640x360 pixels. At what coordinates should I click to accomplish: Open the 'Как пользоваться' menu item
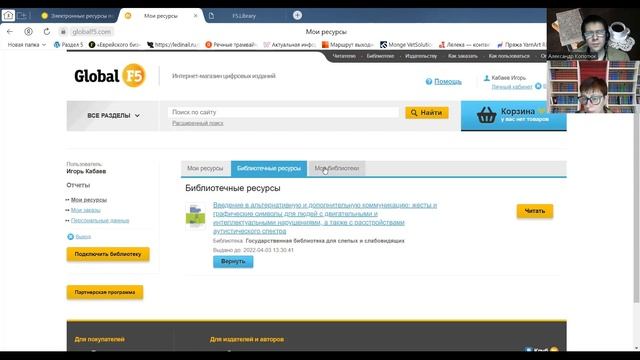click(509, 56)
